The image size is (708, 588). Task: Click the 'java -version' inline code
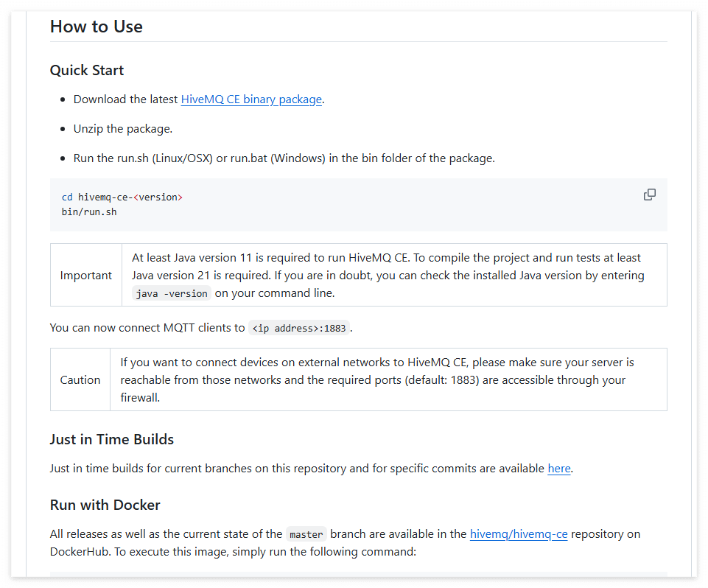(172, 293)
